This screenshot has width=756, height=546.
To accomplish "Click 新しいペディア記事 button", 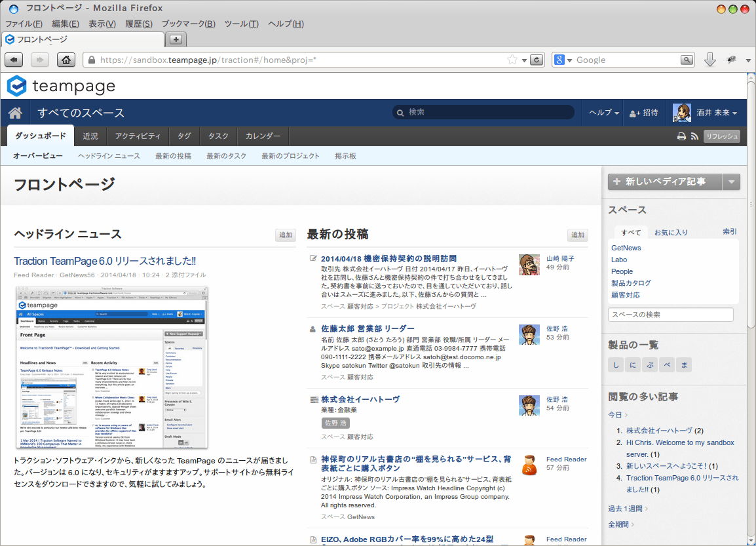I will tap(665, 182).
